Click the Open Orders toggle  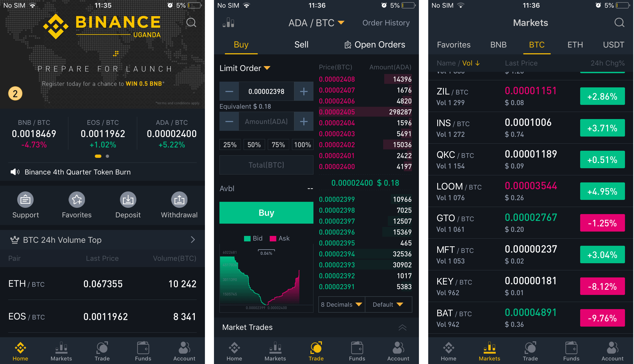(x=376, y=44)
